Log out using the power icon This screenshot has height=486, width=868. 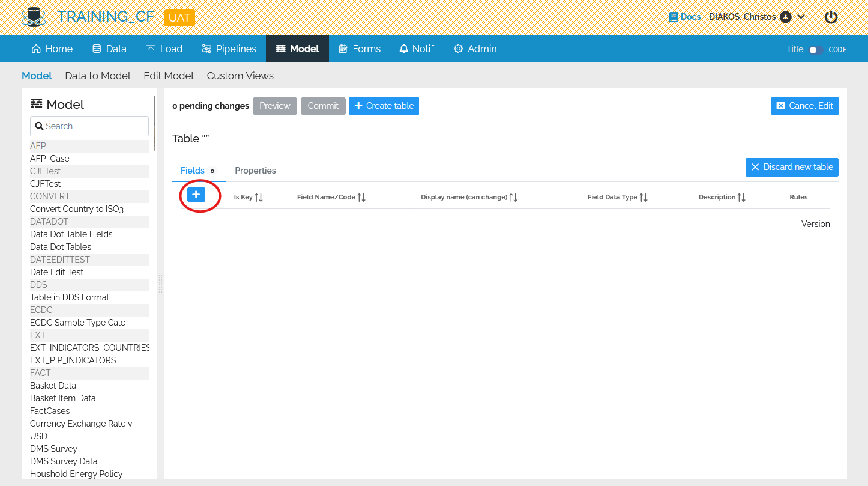coord(831,17)
